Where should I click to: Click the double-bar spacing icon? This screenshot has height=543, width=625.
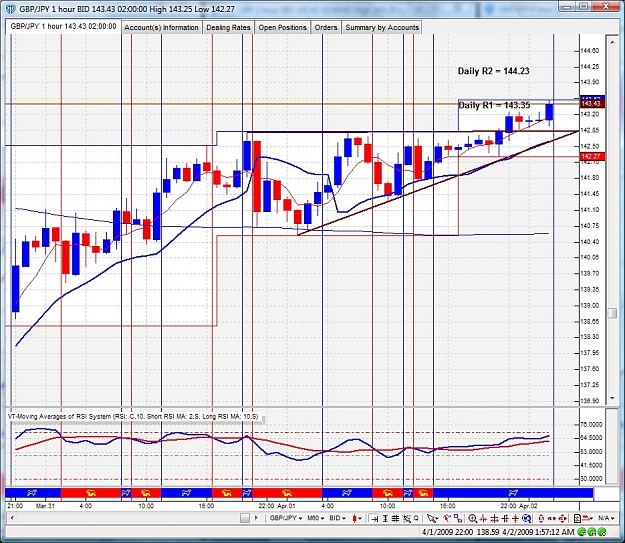505,518
